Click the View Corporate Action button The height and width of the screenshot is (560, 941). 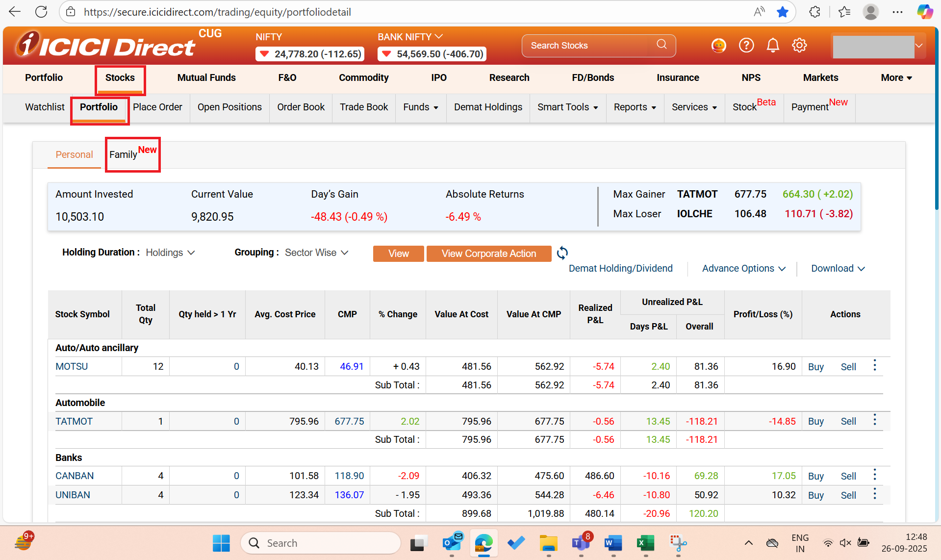point(488,254)
